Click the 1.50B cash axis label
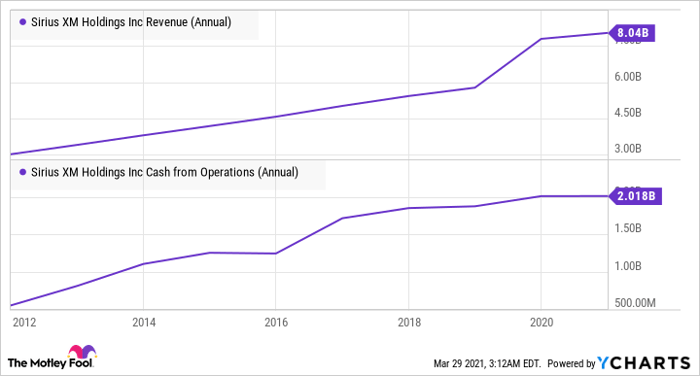The width and height of the screenshot is (700, 376). pos(628,228)
